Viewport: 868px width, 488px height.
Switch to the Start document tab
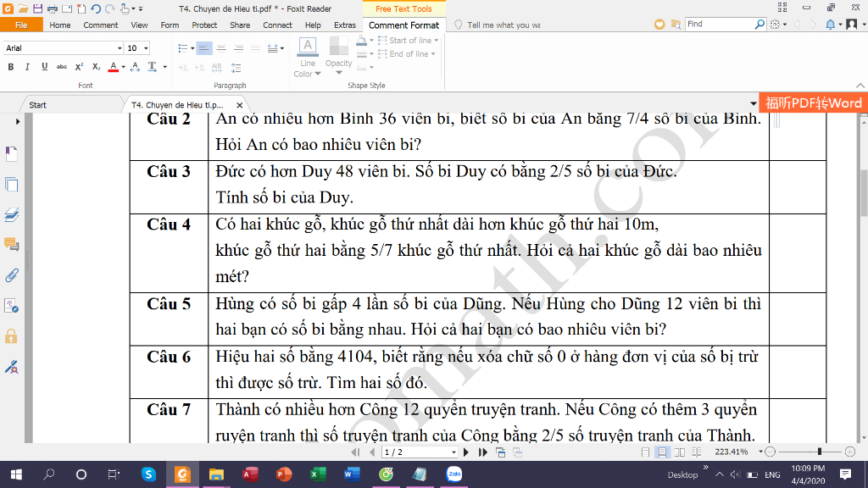tap(37, 104)
